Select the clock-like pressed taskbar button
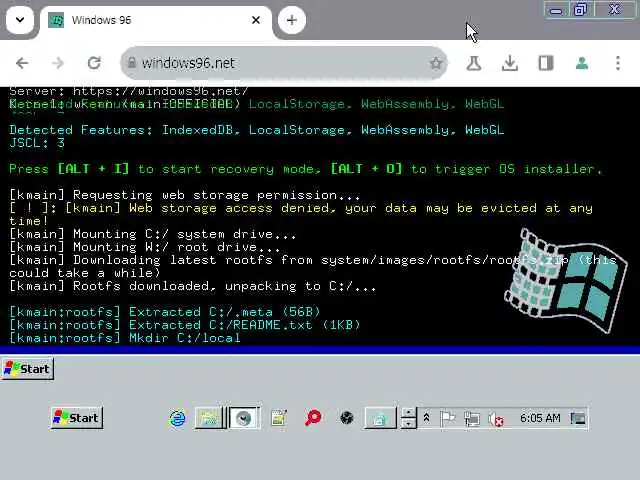Image resolution: width=640 pixels, height=480 pixels. [x=244, y=418]
